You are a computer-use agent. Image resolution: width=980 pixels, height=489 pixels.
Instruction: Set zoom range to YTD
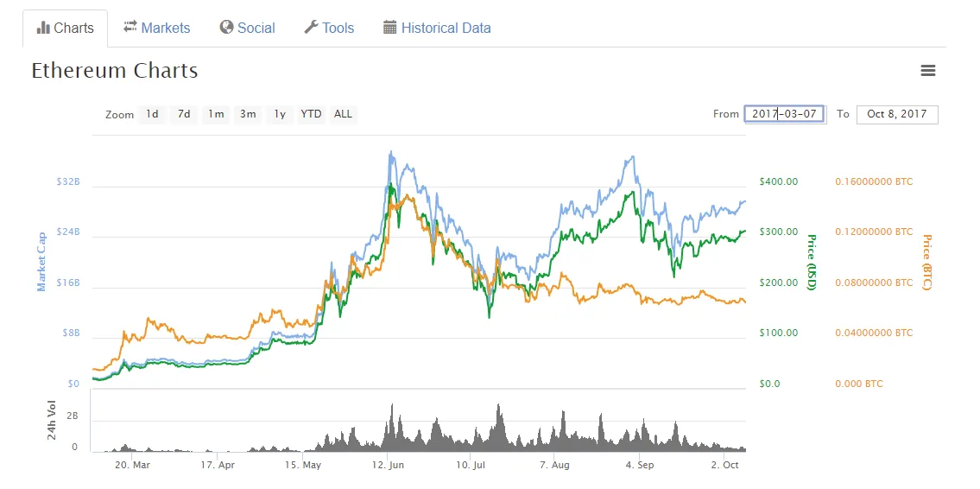tap(311, 114)
